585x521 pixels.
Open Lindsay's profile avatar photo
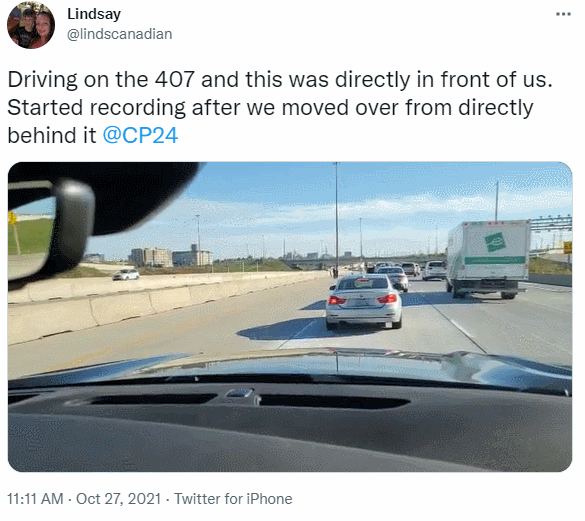31,25
